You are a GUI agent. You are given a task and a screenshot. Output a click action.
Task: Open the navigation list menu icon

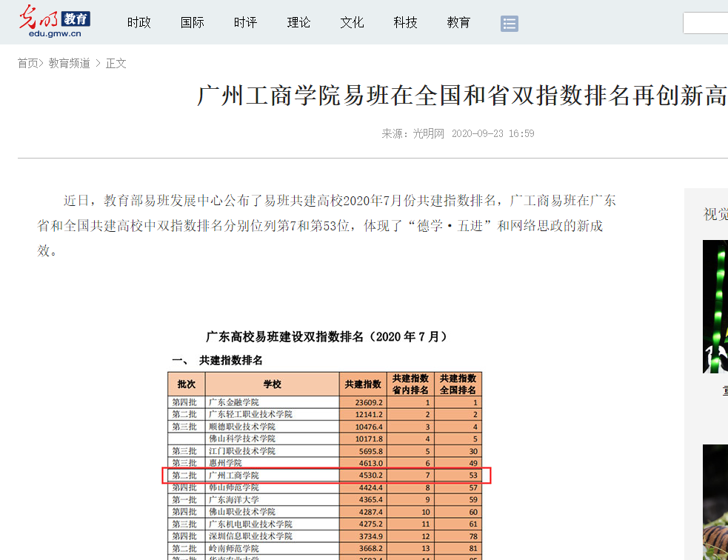click(x=509, y=23)
